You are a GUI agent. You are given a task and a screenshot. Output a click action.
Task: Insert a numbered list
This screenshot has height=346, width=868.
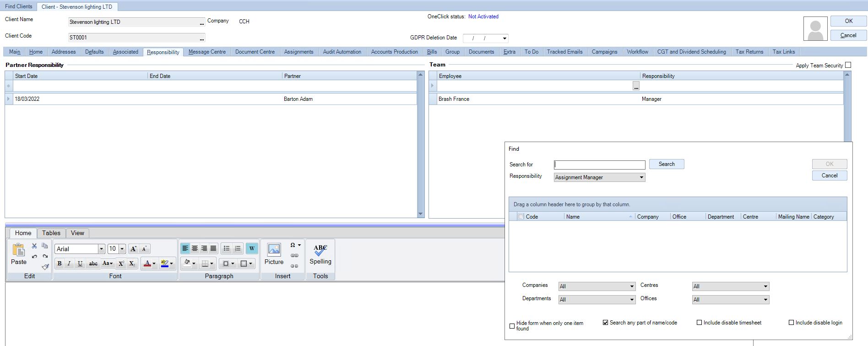click(x=238, y=248)
